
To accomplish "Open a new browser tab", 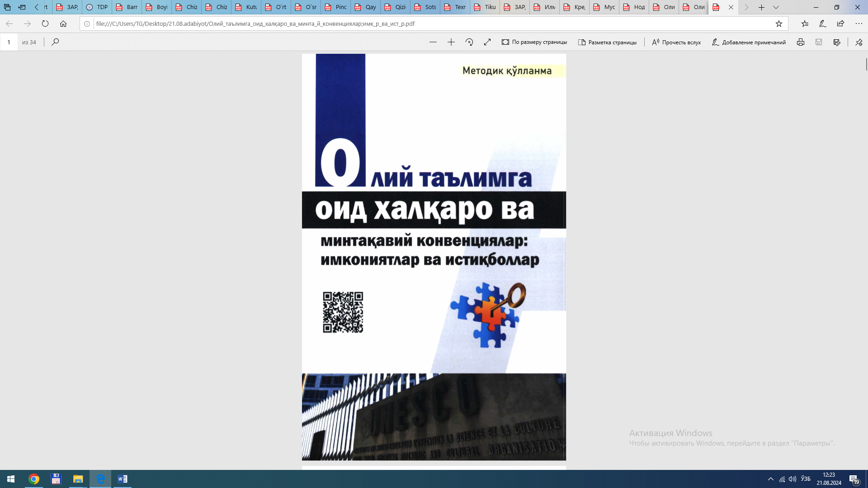I will tap(761, 8).
